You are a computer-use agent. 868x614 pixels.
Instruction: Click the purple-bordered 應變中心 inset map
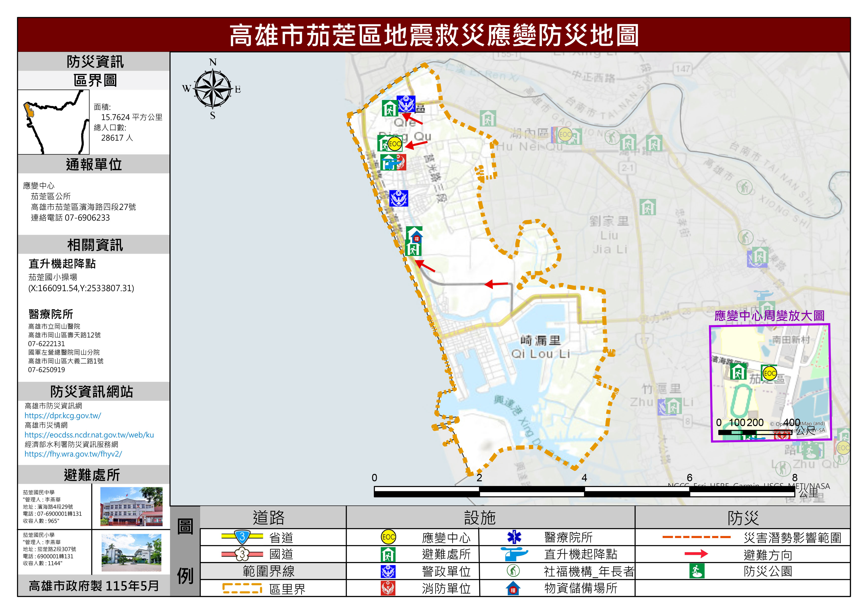[x=770, y=383]
